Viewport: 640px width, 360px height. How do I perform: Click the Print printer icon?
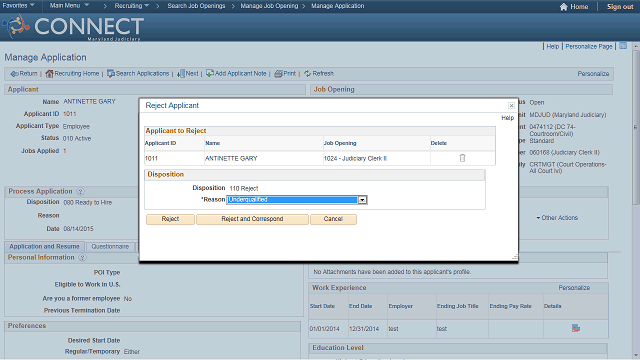[x=278, y=74]
